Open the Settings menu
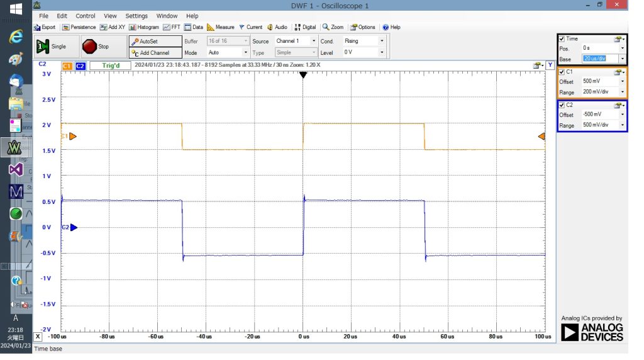 136,16
